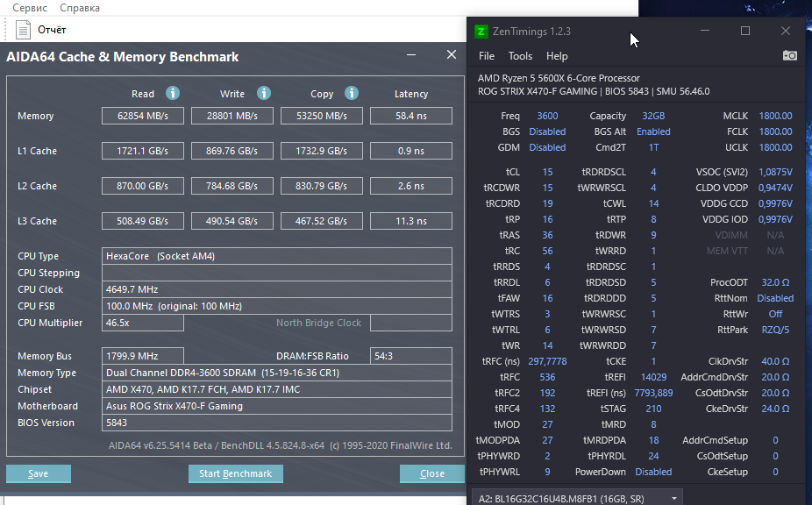Click the VSOC (SVI2) value 1,0875V
The height and width of the screenshot is (505, 812).
pos(775,172)
